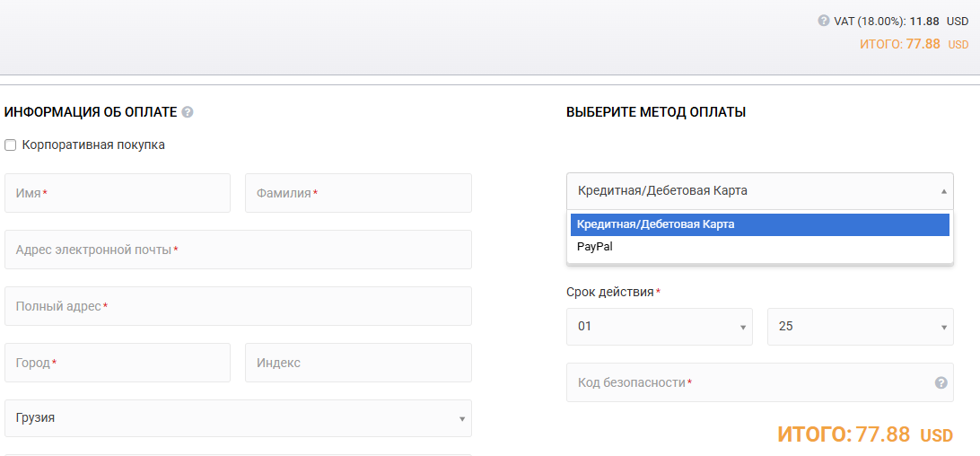This screenshot has height=456, width=980.
Task: Open the expiry year dropdown showing 25
Action: [860, 327]
